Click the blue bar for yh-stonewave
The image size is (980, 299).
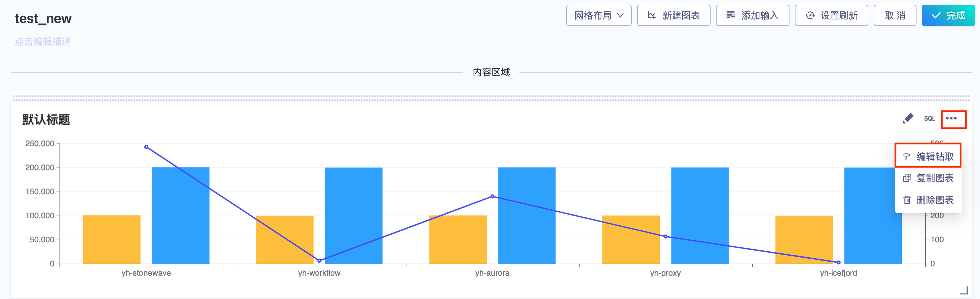[181, 216]
